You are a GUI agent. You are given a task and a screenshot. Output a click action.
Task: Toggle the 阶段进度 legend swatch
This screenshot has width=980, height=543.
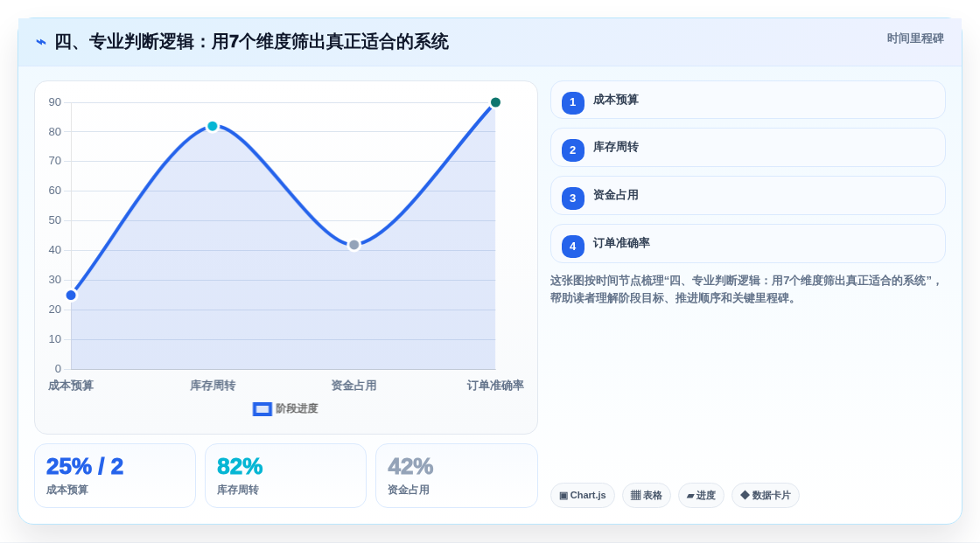pyautogui.click(x=262, y=409)
